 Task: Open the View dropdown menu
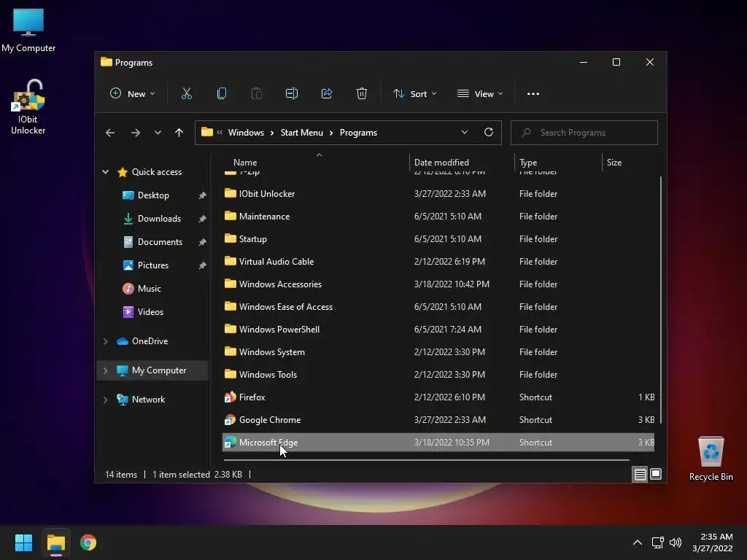(x=480, y=94)
